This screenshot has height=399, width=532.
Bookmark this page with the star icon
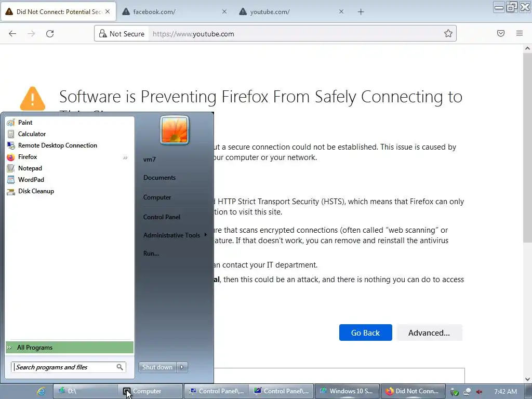click(448, 33)
